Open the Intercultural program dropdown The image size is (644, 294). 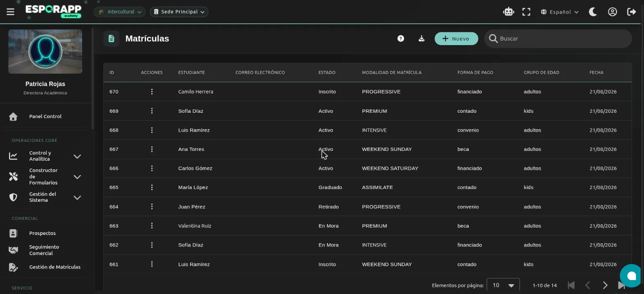120,12
